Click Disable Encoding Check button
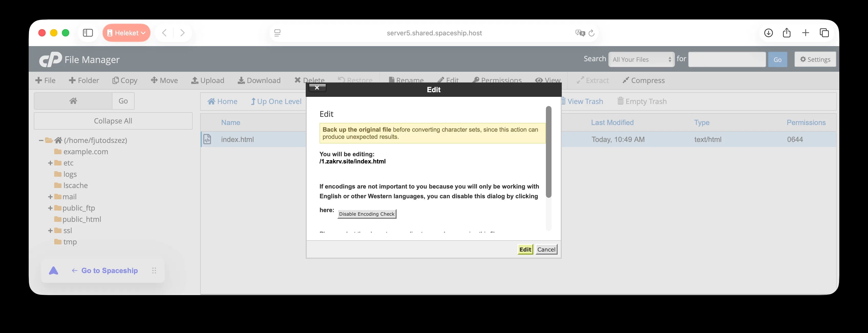Screen dimensions: 868x333 click(367, 214)
